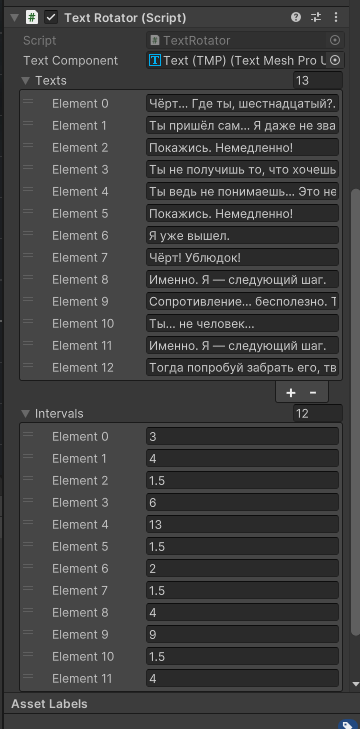Click the asset label tag icon

click(347, 724)
